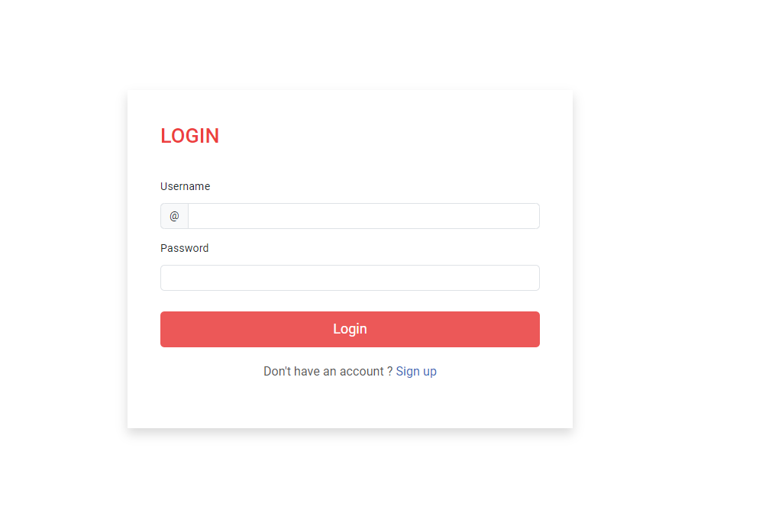This screenshot has height=532, width=772.
Task: Submit the form using the Login button
Action: tap(350, 329)
